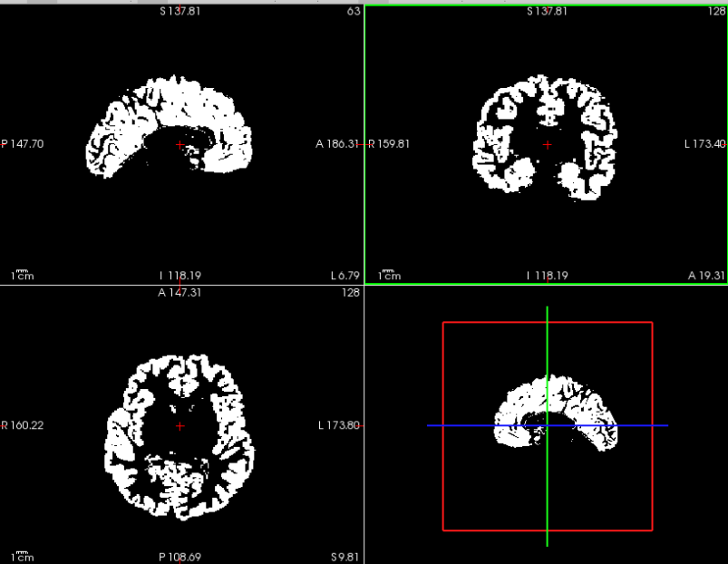This screenshot has height=564, width=728.
Task: Click the crosshair marker in the coronal view
Action: [547, 143]
